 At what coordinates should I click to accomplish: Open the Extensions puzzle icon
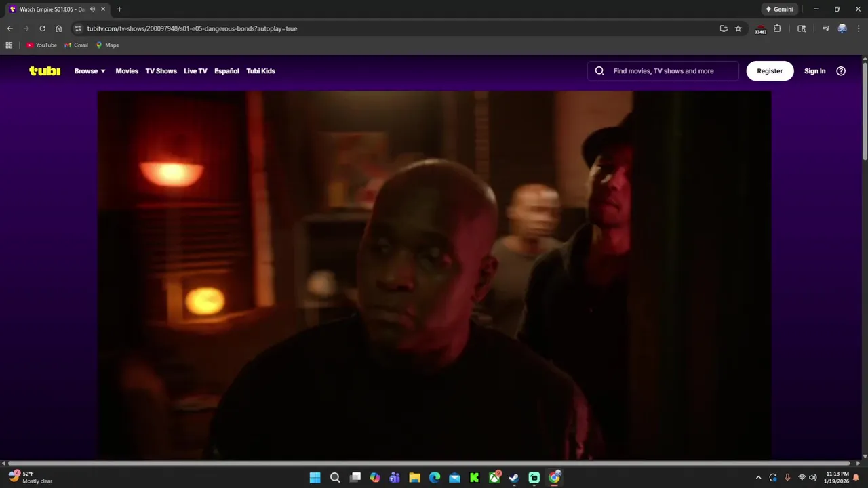click(x=778, y=28)
